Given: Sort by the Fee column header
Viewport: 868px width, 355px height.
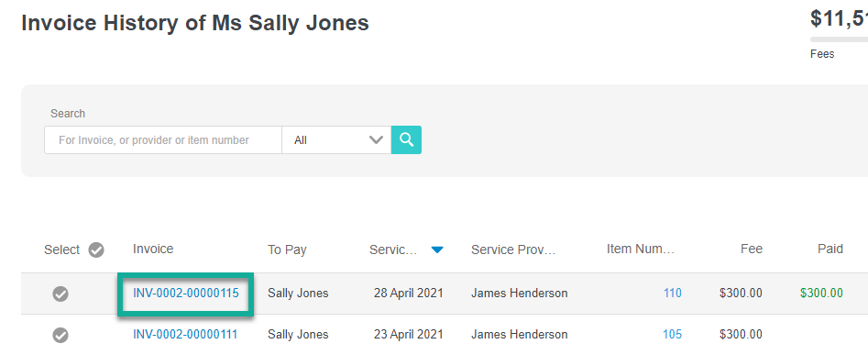Looking at the screenshot, I should (752, 250).
